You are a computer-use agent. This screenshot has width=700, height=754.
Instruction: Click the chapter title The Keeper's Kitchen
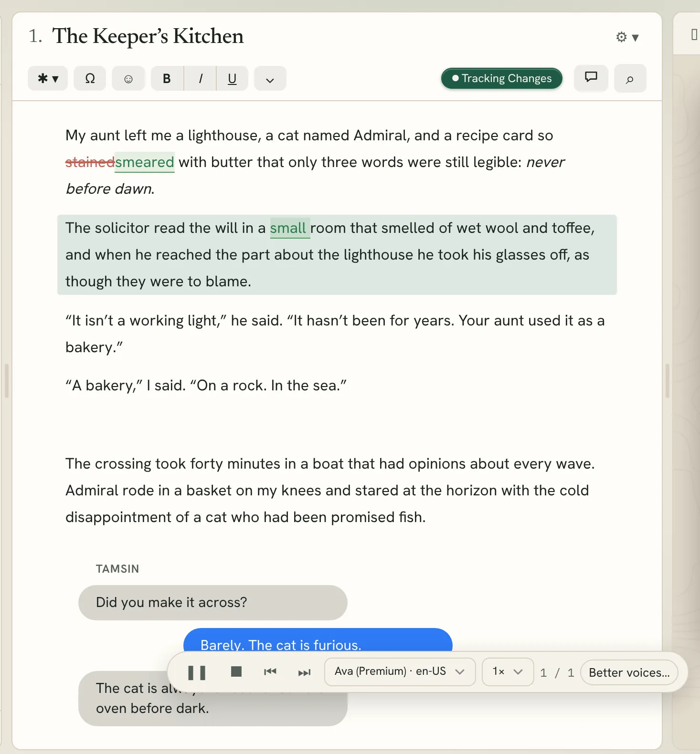(x=148, y=36)
